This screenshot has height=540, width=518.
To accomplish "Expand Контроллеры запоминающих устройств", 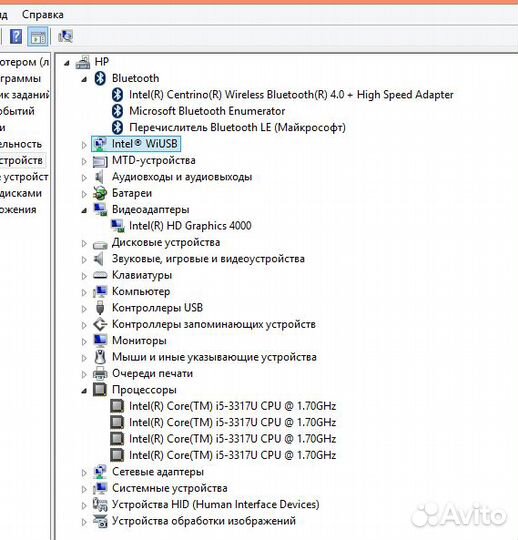I will pos(84,325).
